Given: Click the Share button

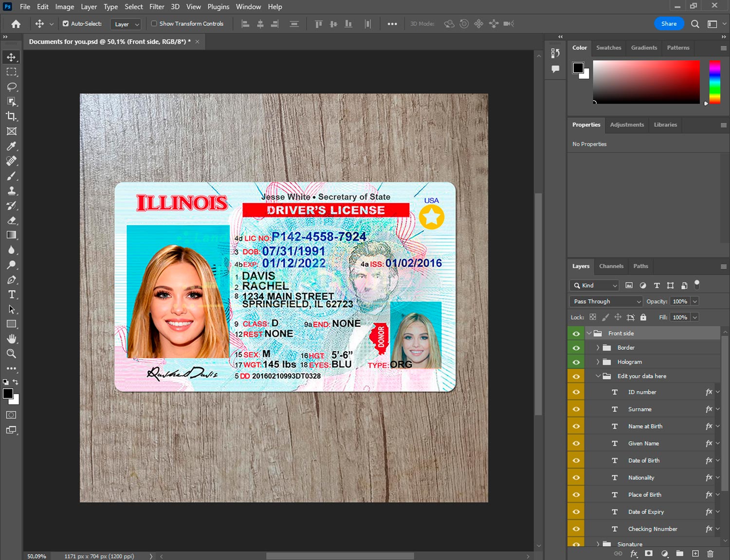Looking at the screenshot, I should (x=669, y=23).
